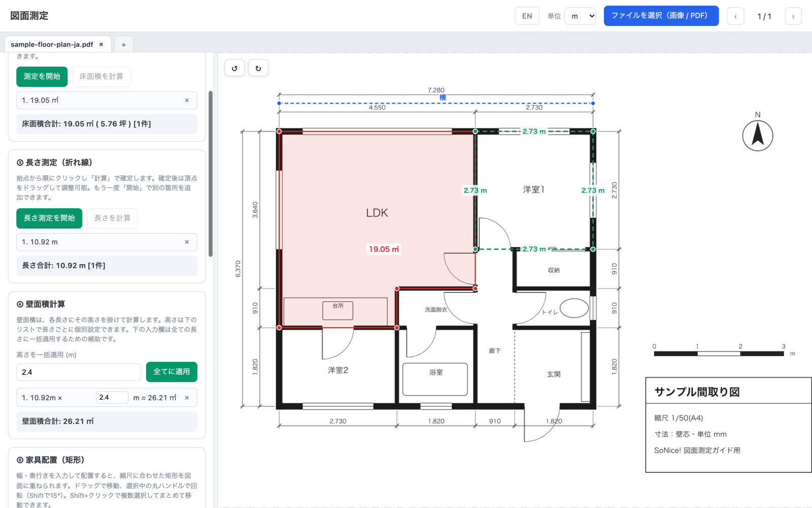Select the 19.05 ㎡ label on the LDK
The height and width of the screenshot is (508, 812).
(384, 249)
